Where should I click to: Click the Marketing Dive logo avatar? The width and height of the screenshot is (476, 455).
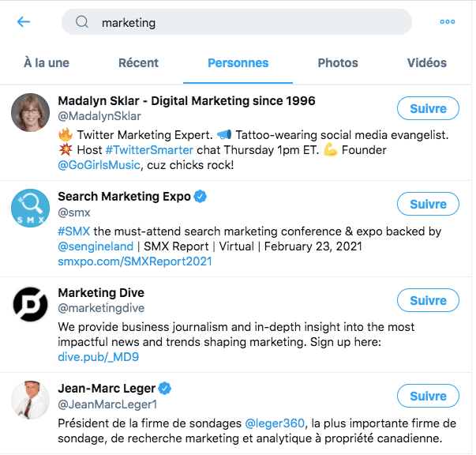31,305
